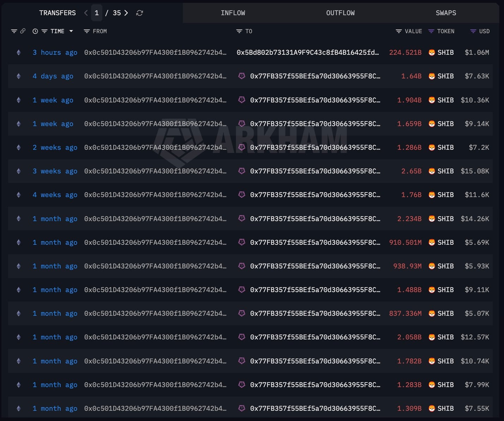The height and width of the screenshot is (421, 504).
Task: Click the $9.14K USD amount
Action: tap(477, 124)
